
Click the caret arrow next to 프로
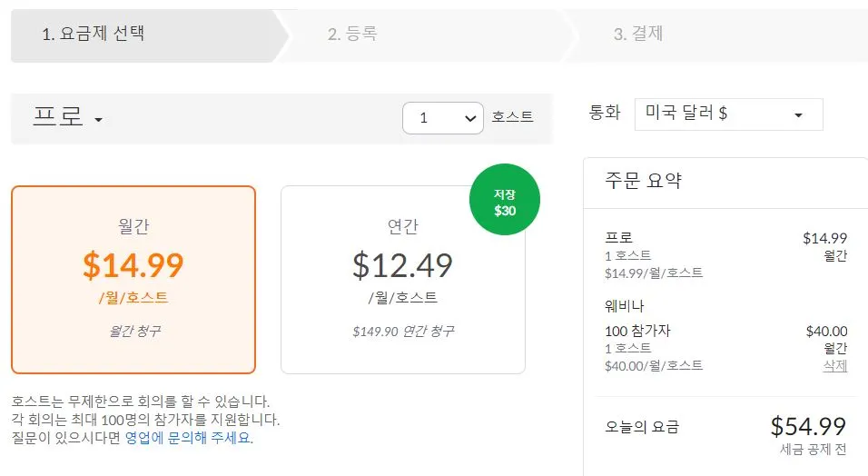click(98, 120)
